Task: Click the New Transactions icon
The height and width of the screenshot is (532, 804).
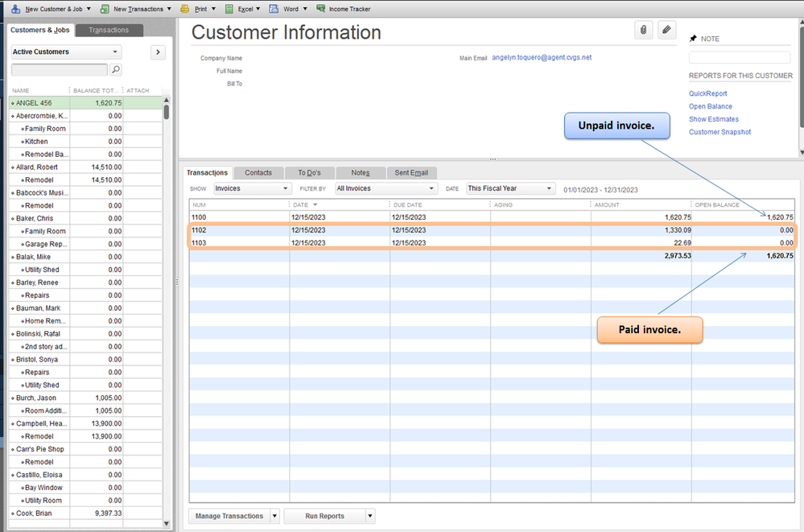Action: coord(105,9)
